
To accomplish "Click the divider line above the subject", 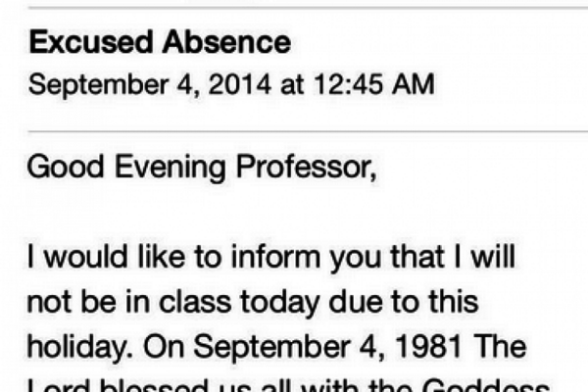I will [x=294, y=8].
